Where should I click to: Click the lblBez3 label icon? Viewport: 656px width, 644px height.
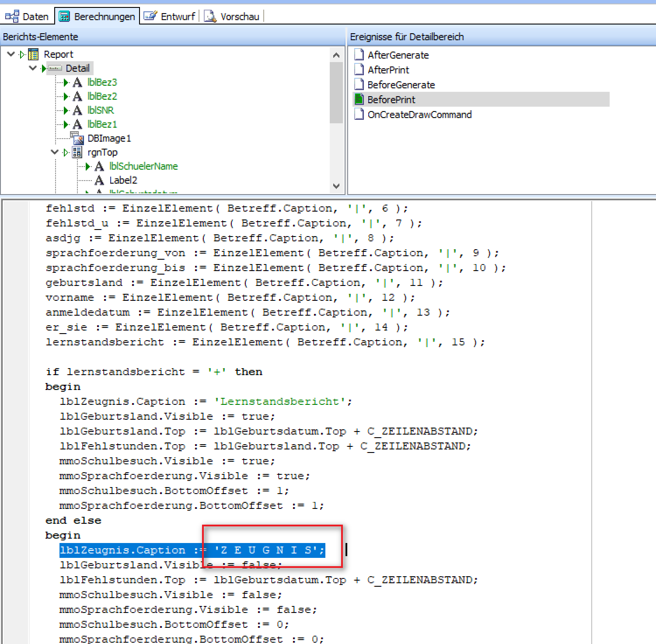tap(77, 82)
